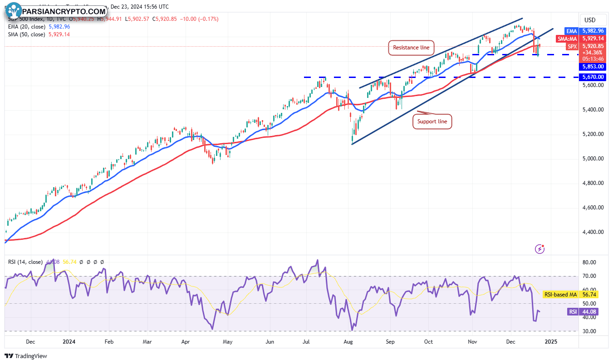
Task: Click the 5,000.00 price axis value
Action: (x=593, y=159)
